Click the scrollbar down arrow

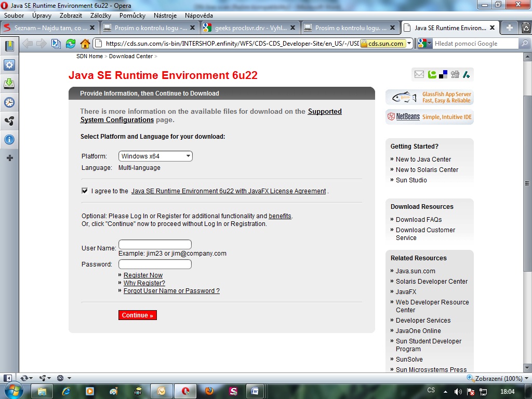pos(527,368)
